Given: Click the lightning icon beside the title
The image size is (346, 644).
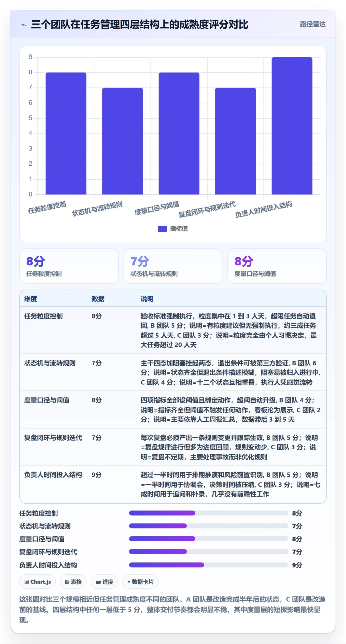Looking at the screenshot, I should 23,25.
